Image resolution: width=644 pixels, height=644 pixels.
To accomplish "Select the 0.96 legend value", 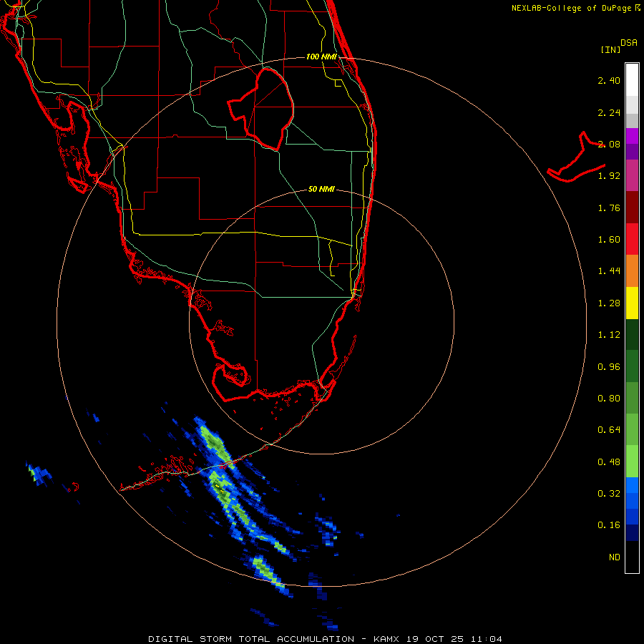I will 609,367.
